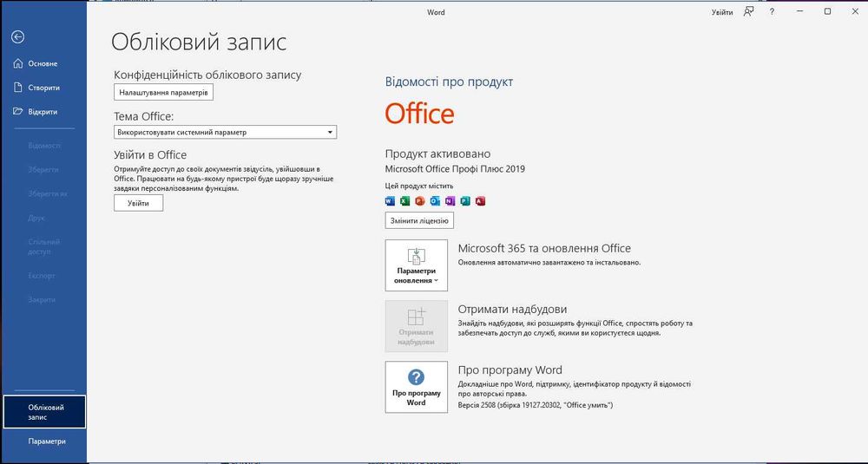Select the Обліковий запис sidebar item

[43, 412]
